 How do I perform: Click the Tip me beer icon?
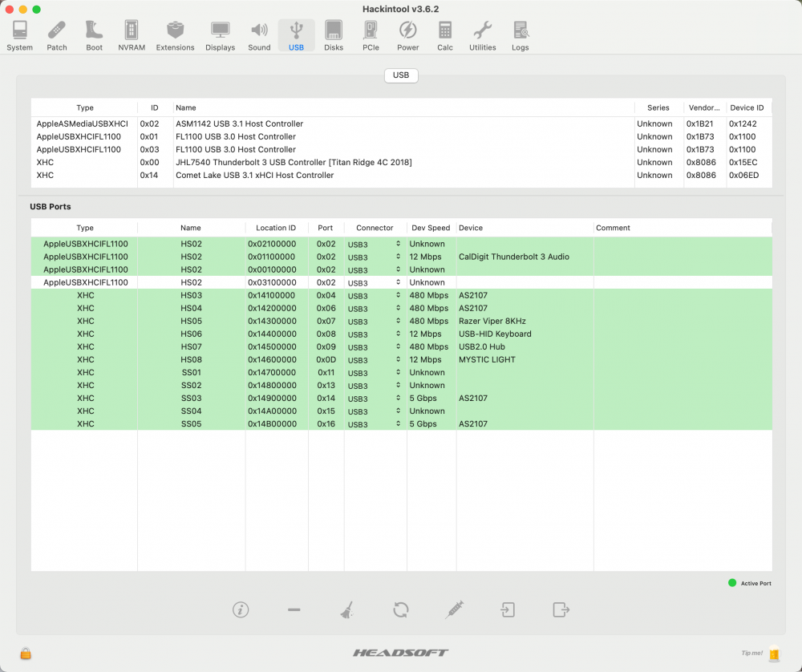point(775,653)
